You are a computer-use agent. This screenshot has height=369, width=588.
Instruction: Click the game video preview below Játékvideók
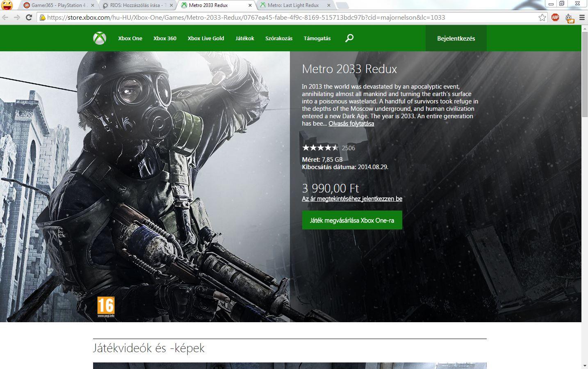(290, 366)
